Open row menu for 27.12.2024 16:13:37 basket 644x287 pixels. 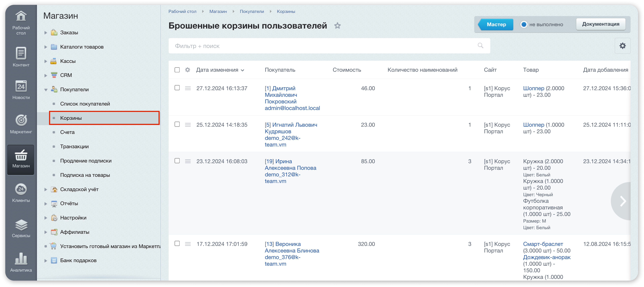[x=188, y=88]
